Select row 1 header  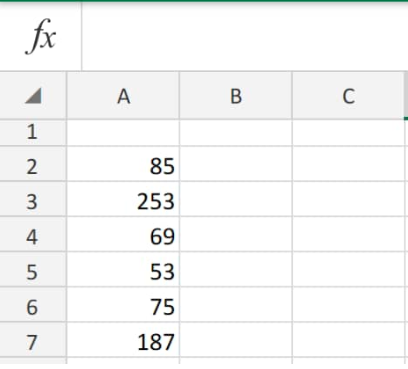click(x=33, y=132)
